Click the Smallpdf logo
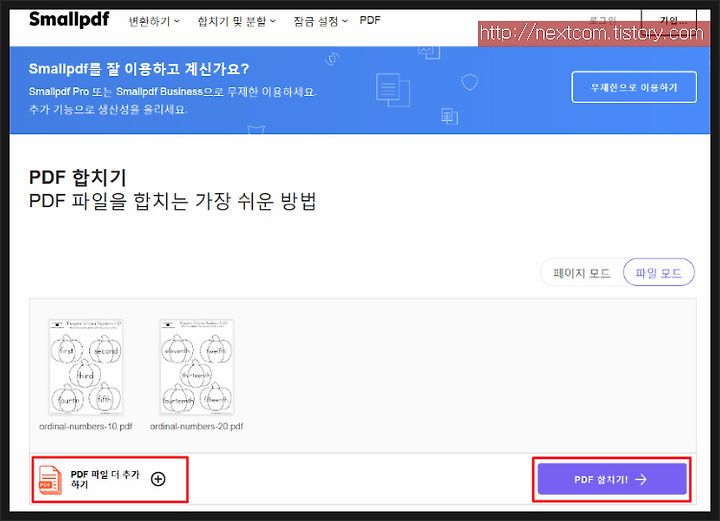Screen dimensions: 720x521 (69, 20)
